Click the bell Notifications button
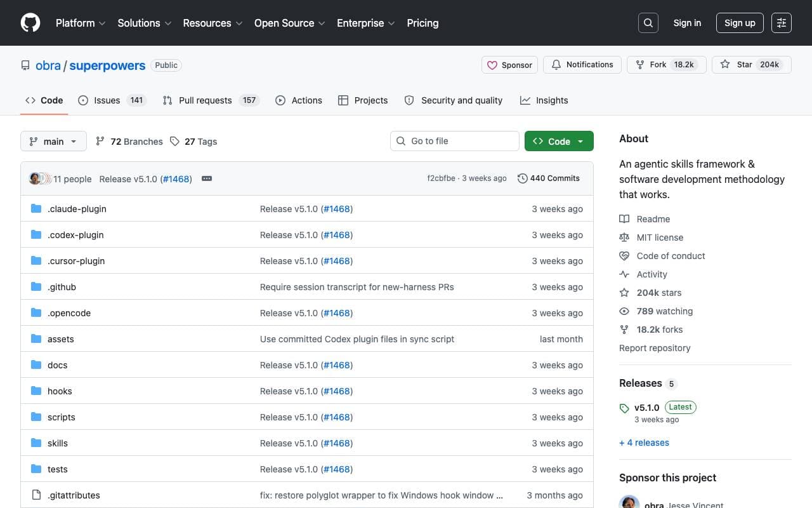Screen dimensions: 812x508 [582, 65]
